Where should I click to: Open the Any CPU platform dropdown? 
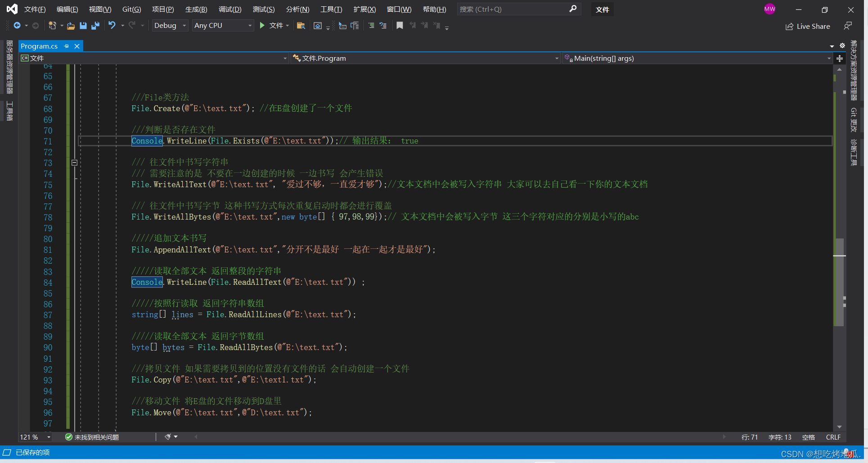pyautogui.click(x=223, y=26)
